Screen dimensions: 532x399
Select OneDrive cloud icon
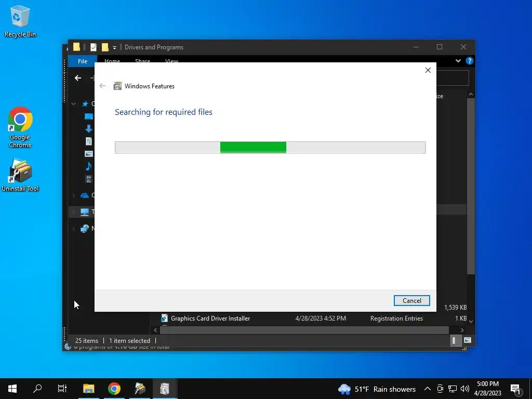85,195
